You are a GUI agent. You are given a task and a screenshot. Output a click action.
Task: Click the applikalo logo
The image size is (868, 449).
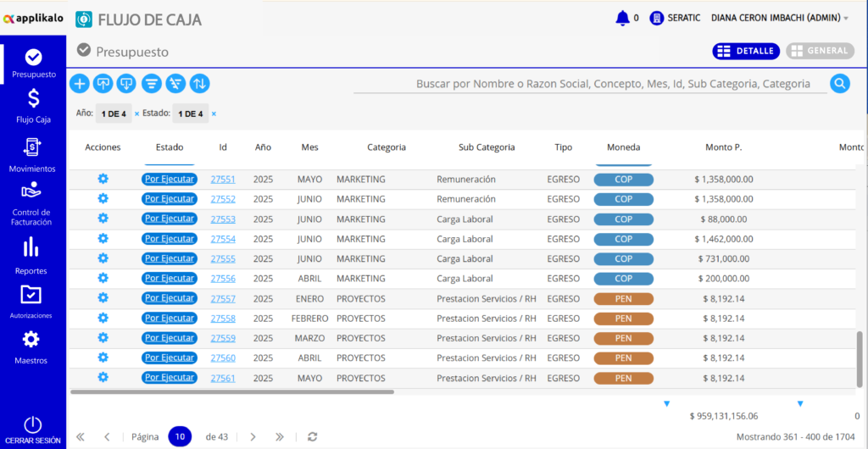[33, 19]
